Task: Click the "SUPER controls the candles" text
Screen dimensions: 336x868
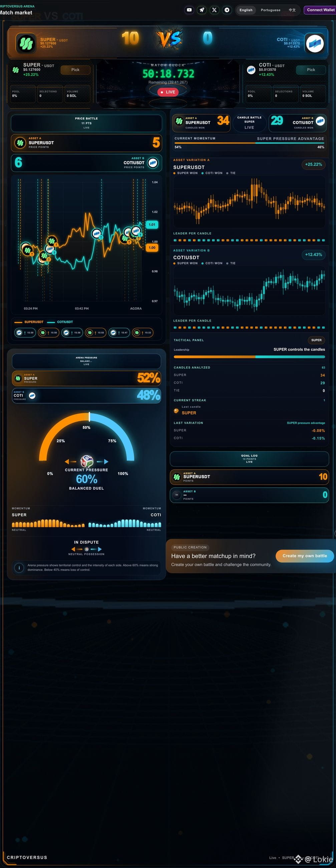Action: [299, 350]
